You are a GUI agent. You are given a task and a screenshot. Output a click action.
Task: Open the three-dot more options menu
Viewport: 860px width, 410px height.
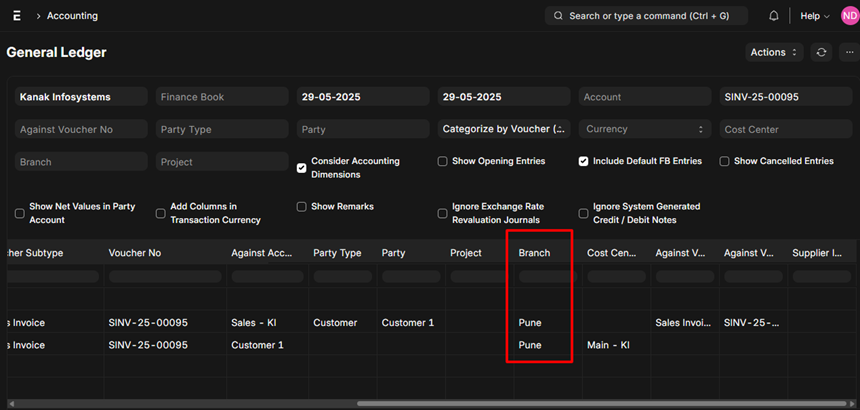(850, 52)
